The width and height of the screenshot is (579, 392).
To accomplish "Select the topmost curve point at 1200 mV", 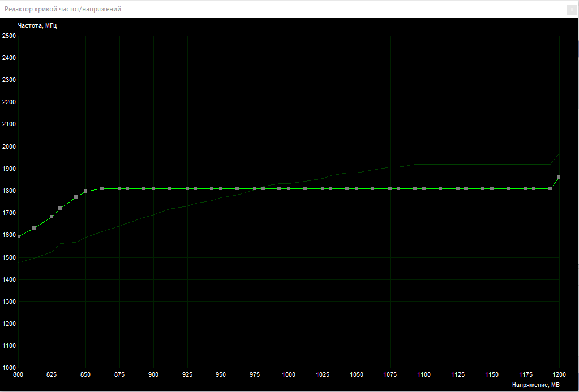I will point(559,177).
